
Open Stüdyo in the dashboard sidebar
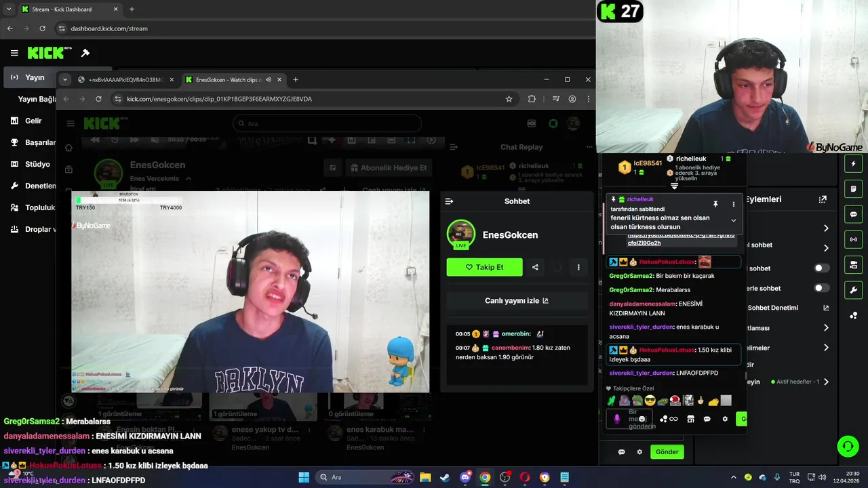29,164
